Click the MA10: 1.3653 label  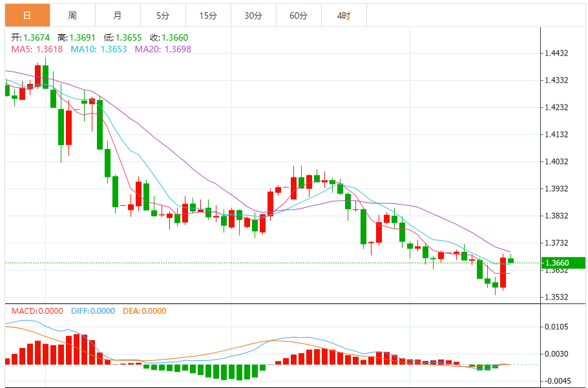tap(99, 48)
